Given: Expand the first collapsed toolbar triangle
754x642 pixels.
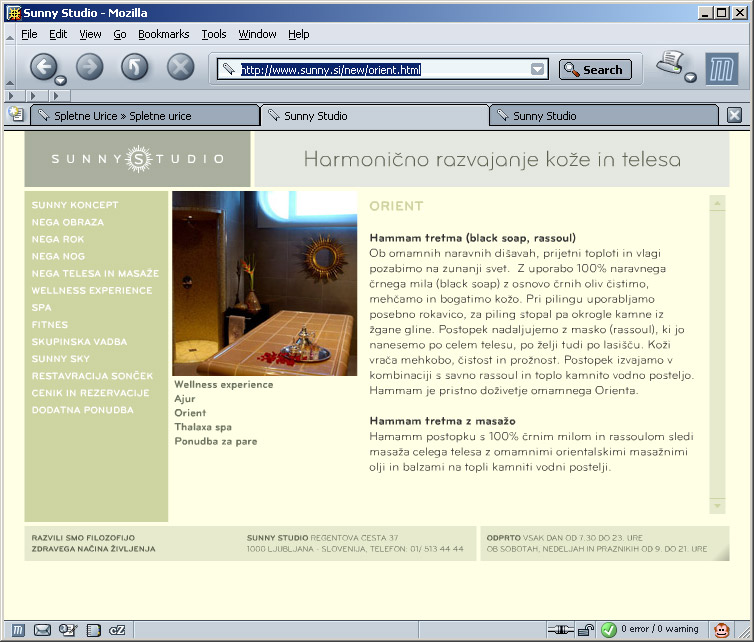Looking at the screenshot, I should (x=12, y=96).
